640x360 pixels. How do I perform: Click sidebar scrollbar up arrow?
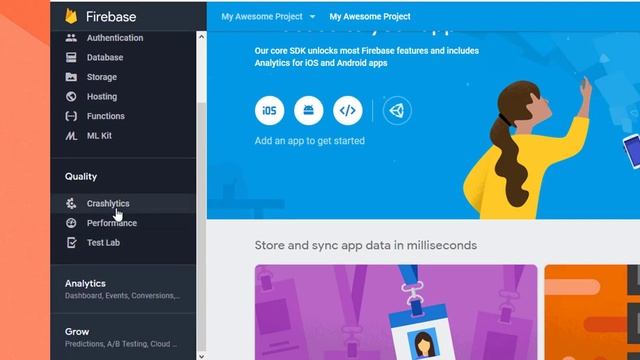201,36
